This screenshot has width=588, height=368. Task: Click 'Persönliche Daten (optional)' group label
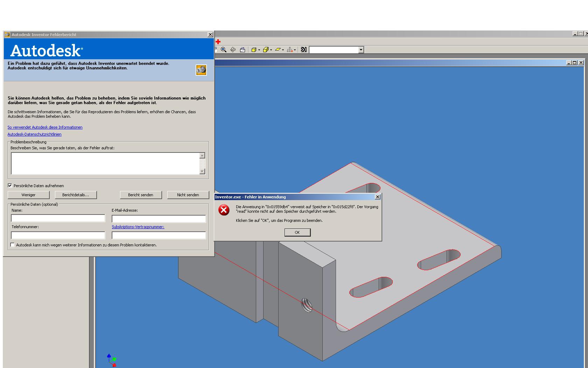click(x=34, y=204)
